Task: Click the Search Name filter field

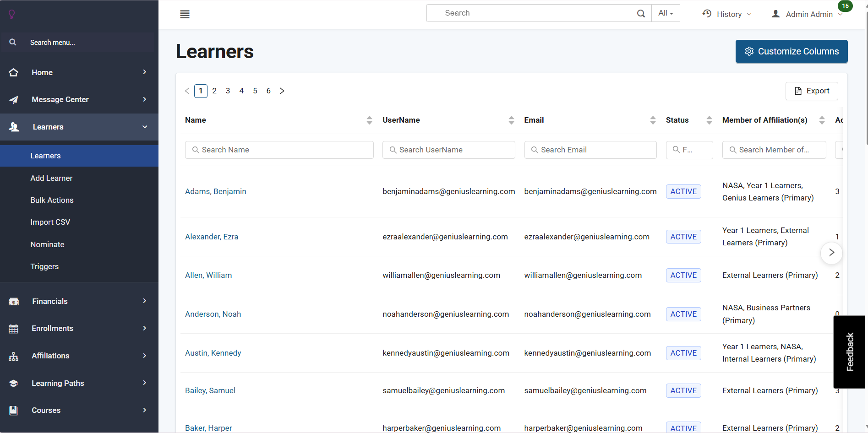Action: [x=279, y=150]
